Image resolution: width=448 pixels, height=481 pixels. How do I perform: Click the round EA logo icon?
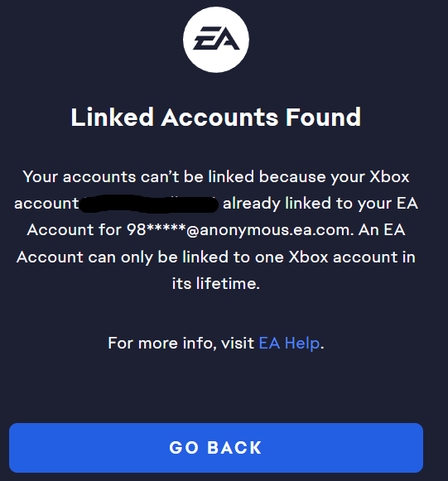click(216, 40)
